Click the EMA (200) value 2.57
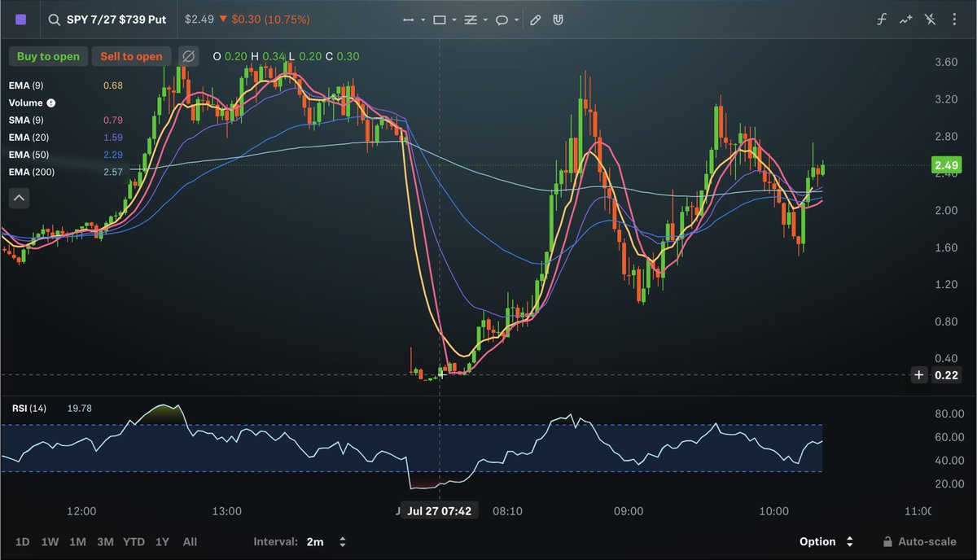This screenshot has height=560, width=977. [x=113, y=172]
